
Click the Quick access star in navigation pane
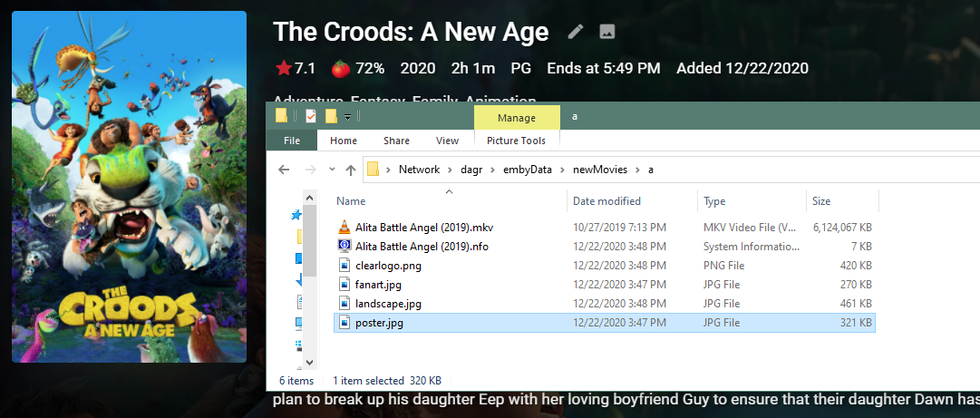pyautogui.click(x=296, y=216)
